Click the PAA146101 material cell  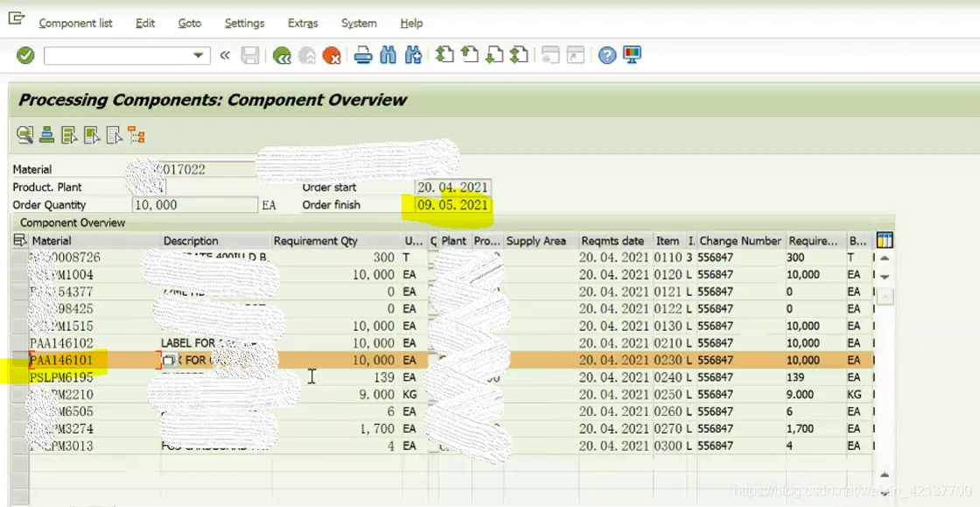95,361
